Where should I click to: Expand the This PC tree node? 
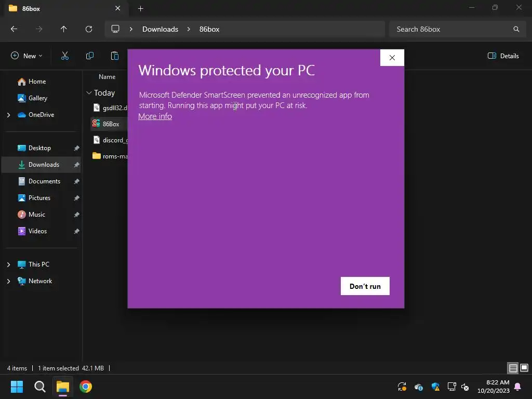(x=8, y=264)
